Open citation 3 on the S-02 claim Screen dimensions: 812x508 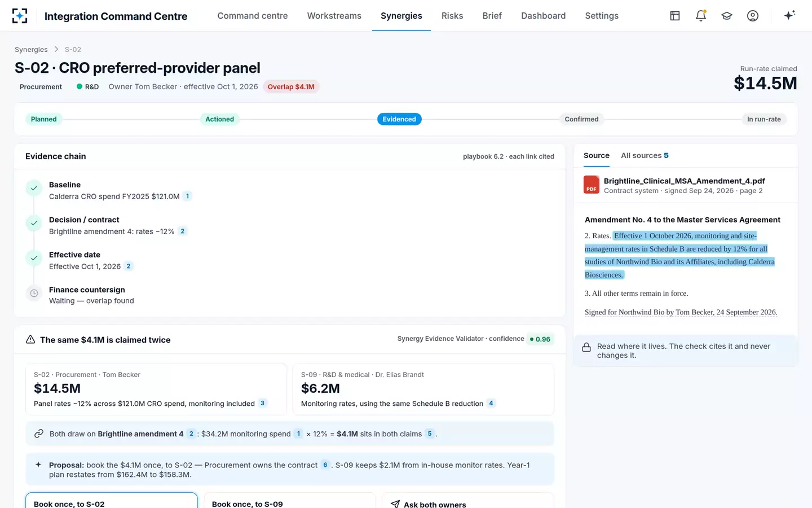pos(262,403)
